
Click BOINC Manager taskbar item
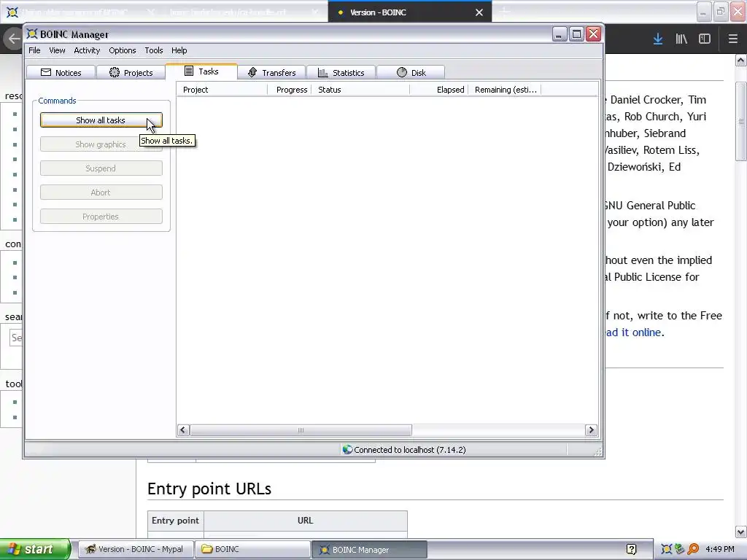pos(369,549)
